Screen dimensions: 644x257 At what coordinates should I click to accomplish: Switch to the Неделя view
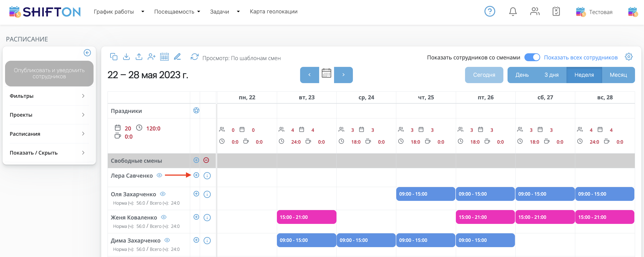(x=584, y=75)
